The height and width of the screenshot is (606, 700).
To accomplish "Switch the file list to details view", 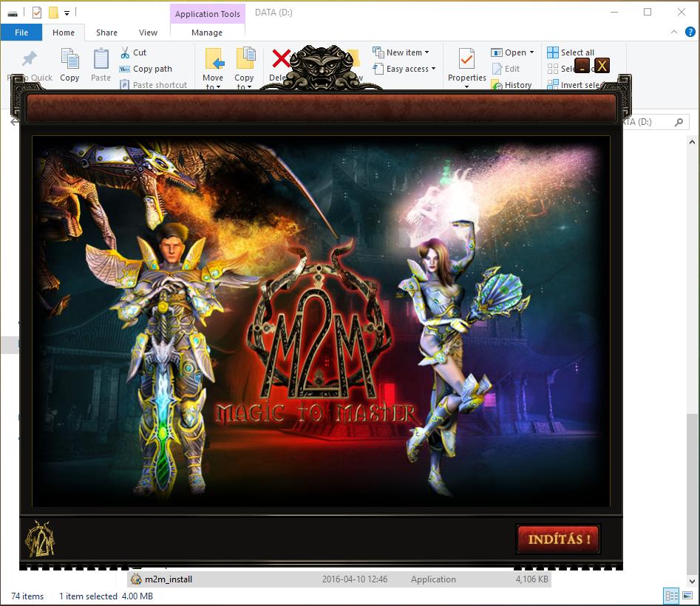I will tap(671, 596).
